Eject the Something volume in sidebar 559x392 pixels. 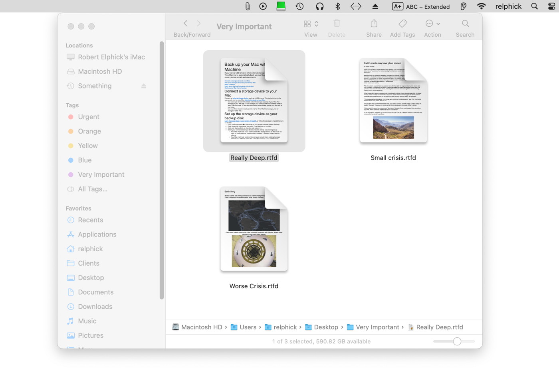point(144,86)
